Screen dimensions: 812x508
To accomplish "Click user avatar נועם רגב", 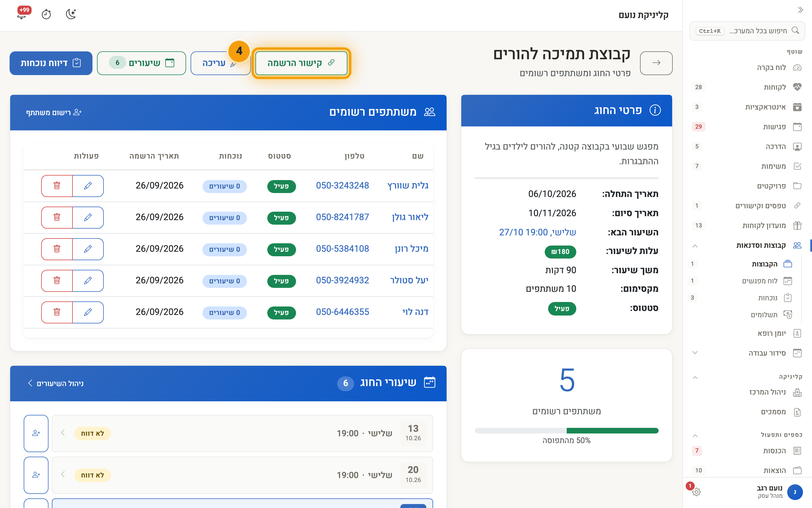I will (x=795, y=492).
